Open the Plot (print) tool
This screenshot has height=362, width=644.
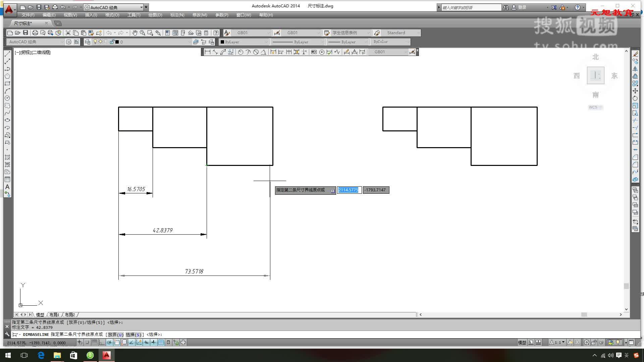(35, 33)
